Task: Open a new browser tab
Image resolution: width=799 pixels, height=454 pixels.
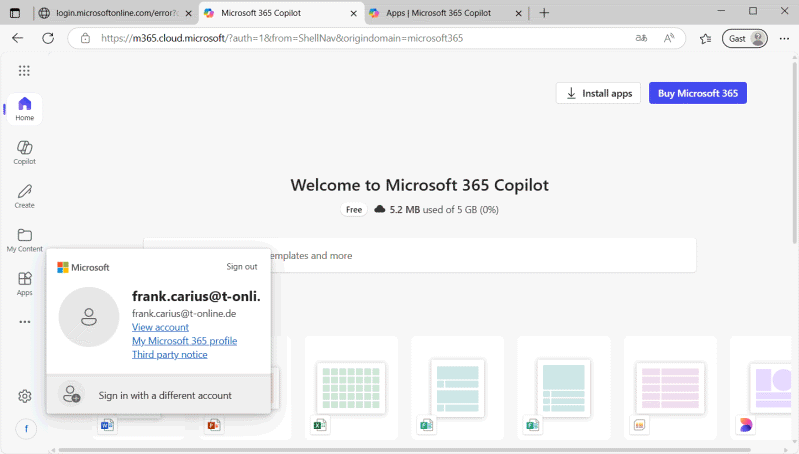Action: 544,13
